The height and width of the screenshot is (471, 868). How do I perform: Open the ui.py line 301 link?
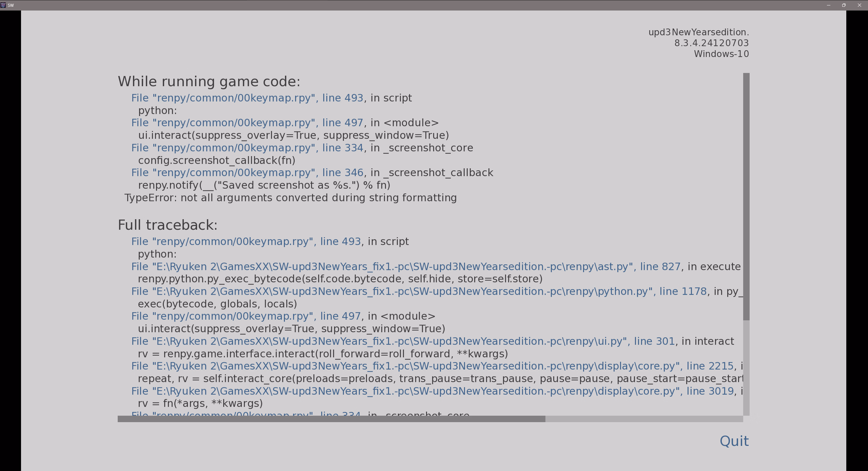pos(403,341)
